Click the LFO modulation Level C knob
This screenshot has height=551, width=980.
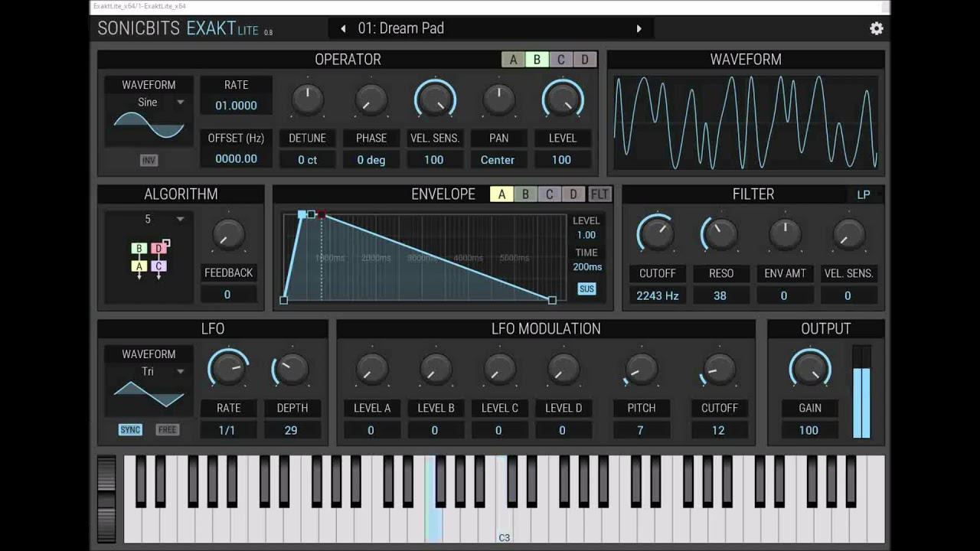pos(498,370)
